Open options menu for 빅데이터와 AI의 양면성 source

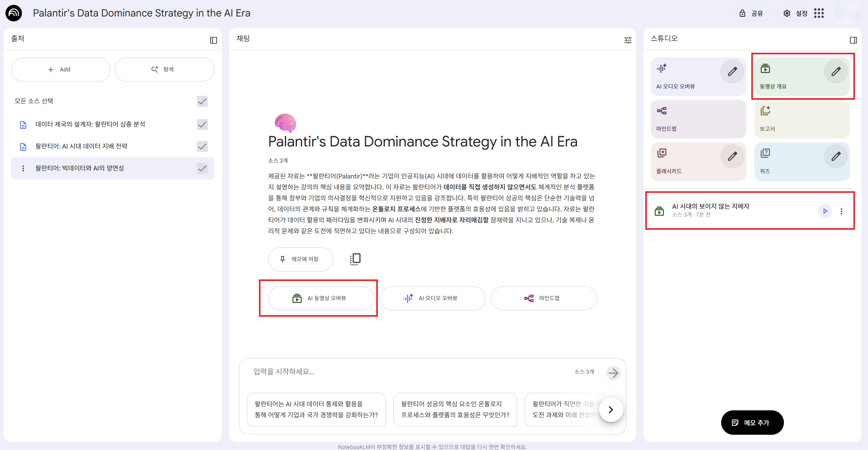click(x=23, y=168)
